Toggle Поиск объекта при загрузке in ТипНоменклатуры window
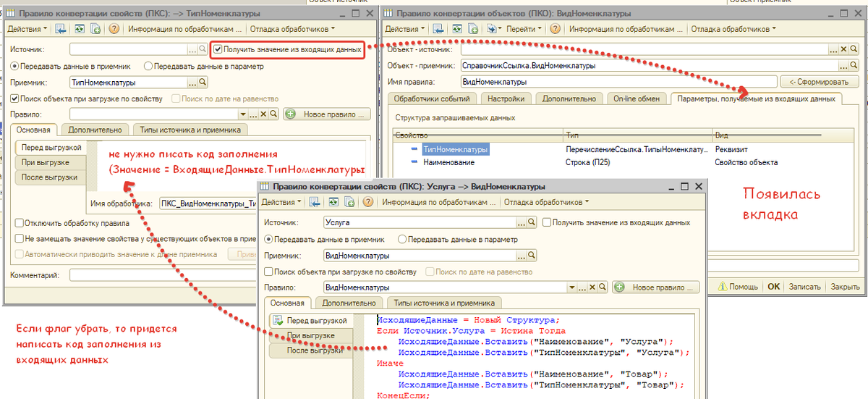The width and height of the screenshot is (868, 399). click(15, 98)
